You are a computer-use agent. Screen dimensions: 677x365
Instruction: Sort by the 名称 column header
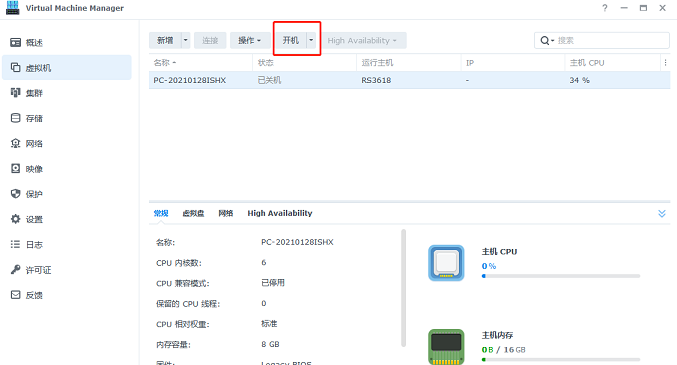pos(200,63)
